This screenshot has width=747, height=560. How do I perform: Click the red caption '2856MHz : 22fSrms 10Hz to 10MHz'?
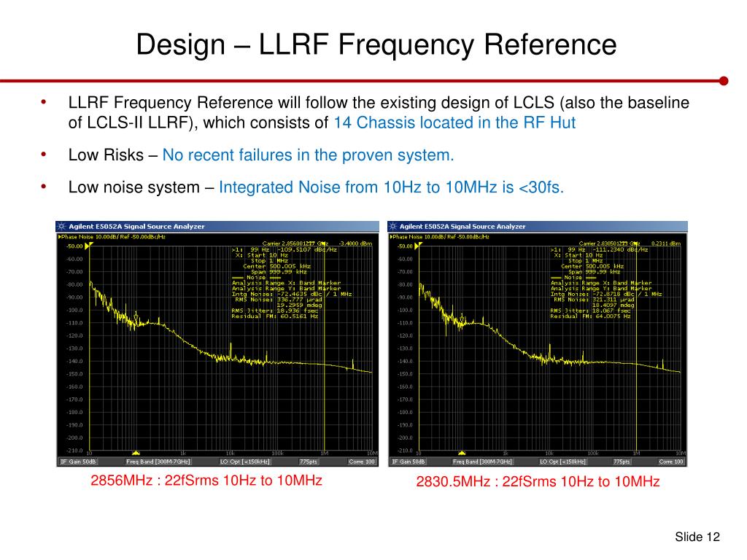(x=206, y=480)
